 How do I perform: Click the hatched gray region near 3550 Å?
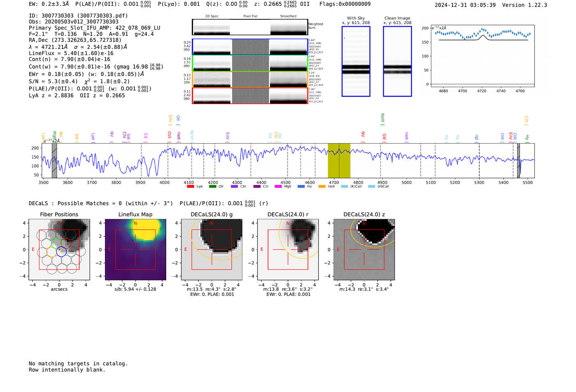pos(54,160)
